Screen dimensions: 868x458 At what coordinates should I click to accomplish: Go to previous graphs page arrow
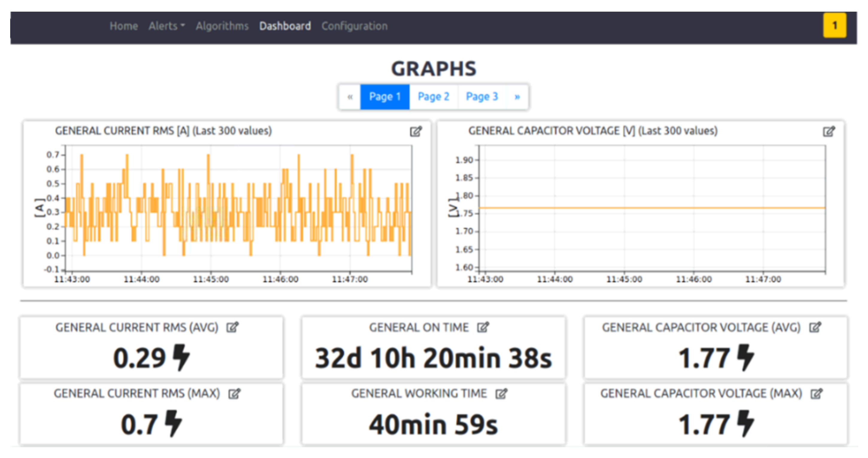(x=350, y=97)
